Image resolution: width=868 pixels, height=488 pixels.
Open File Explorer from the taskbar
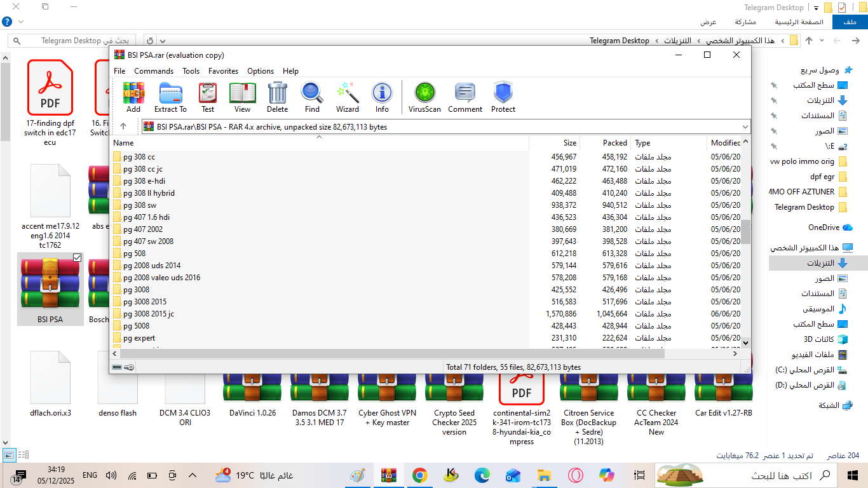coord(545,475)
